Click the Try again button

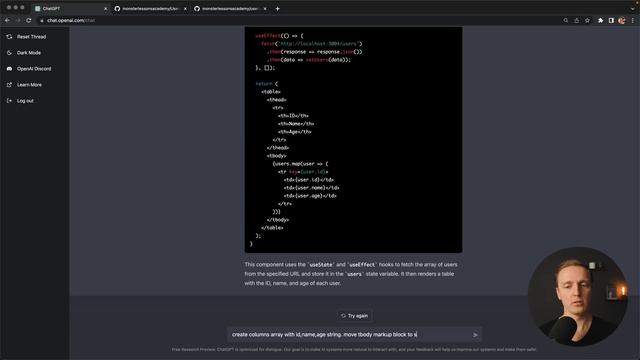click(354, 316)
